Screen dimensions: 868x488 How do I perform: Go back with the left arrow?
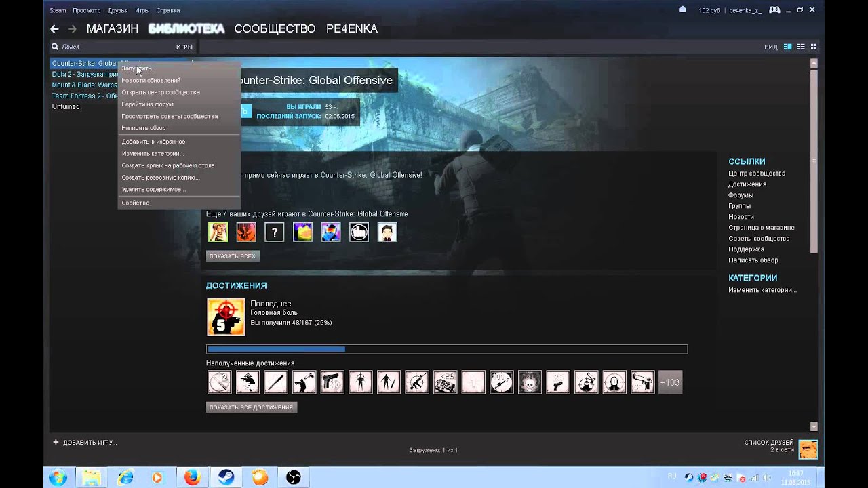pos(54,29)
